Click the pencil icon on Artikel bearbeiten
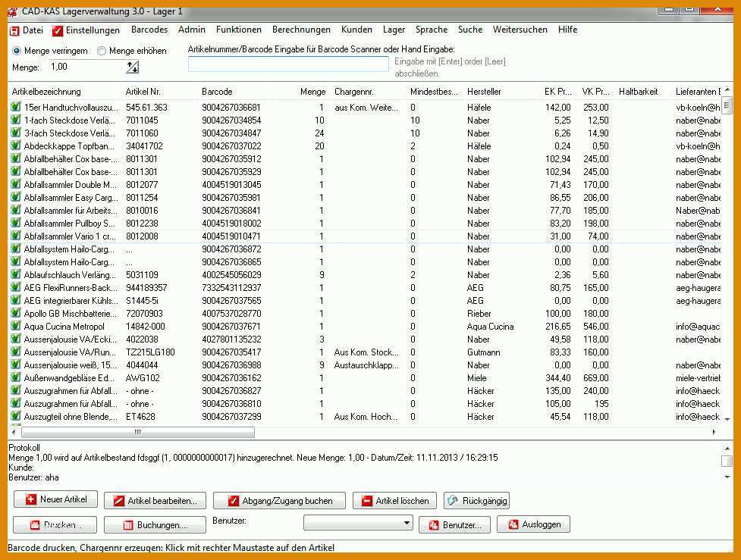The image size is (741, 560). (119, 500)
